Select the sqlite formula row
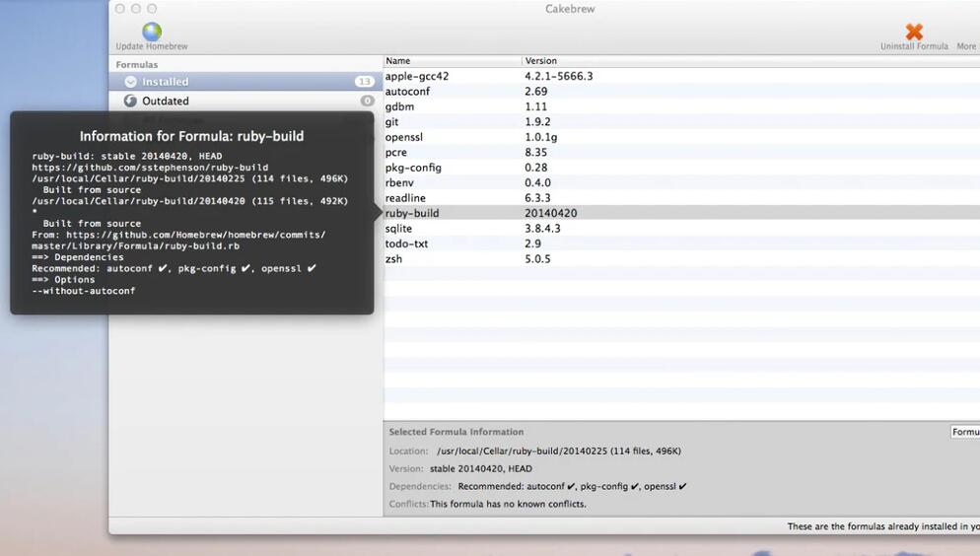The image size is (980, 556). [681, 229]
